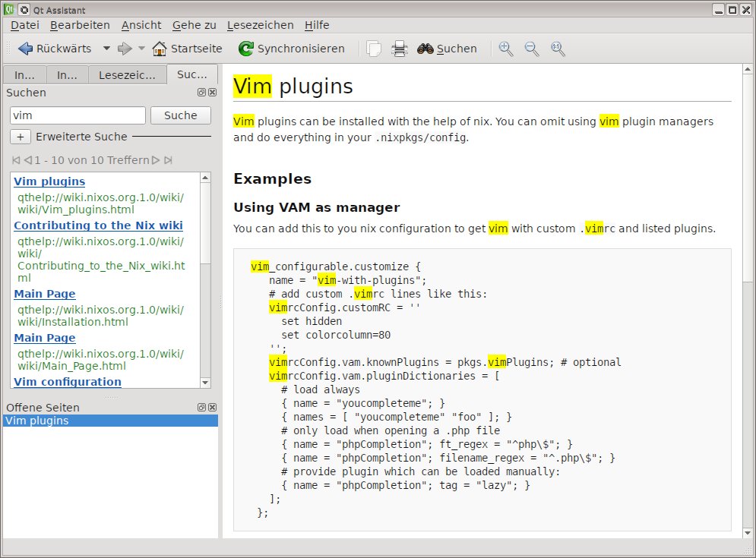Click the copy icon in toolbar
The image size is (756, 558).
[374, 49]
